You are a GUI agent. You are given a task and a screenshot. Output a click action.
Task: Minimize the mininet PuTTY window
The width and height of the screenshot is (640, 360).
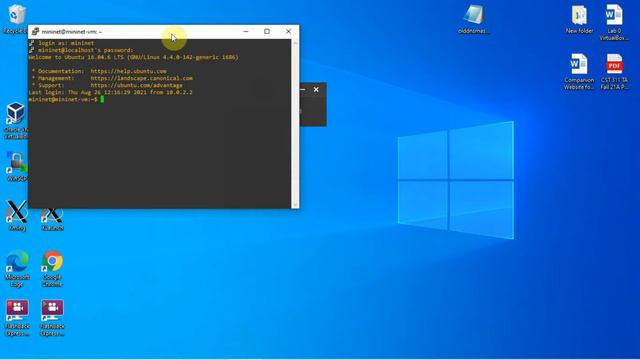[x=246, y=31]
